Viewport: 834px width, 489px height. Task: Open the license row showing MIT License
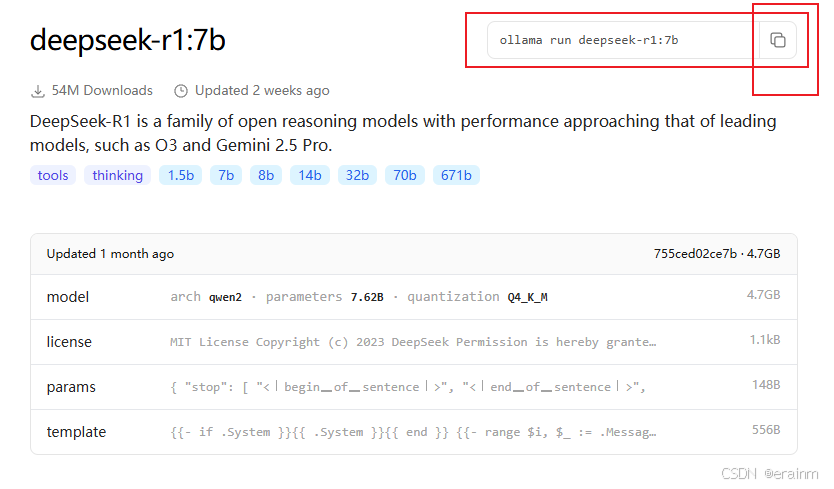(x=414, y=342)
